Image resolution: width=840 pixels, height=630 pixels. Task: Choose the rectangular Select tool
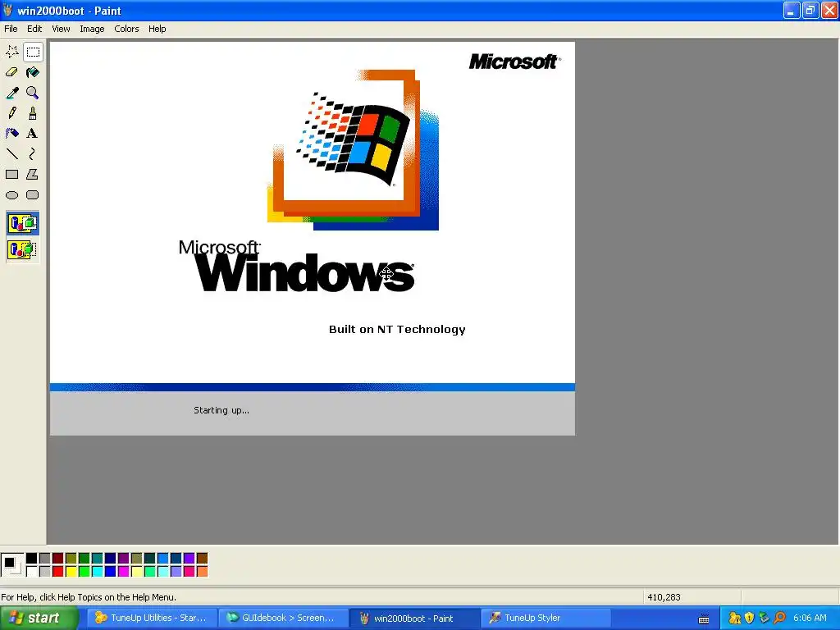point(33,52)
